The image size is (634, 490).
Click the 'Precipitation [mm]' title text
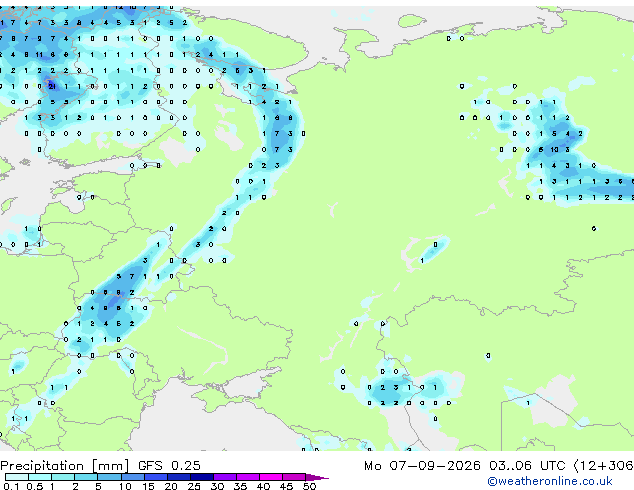[65, 466]
